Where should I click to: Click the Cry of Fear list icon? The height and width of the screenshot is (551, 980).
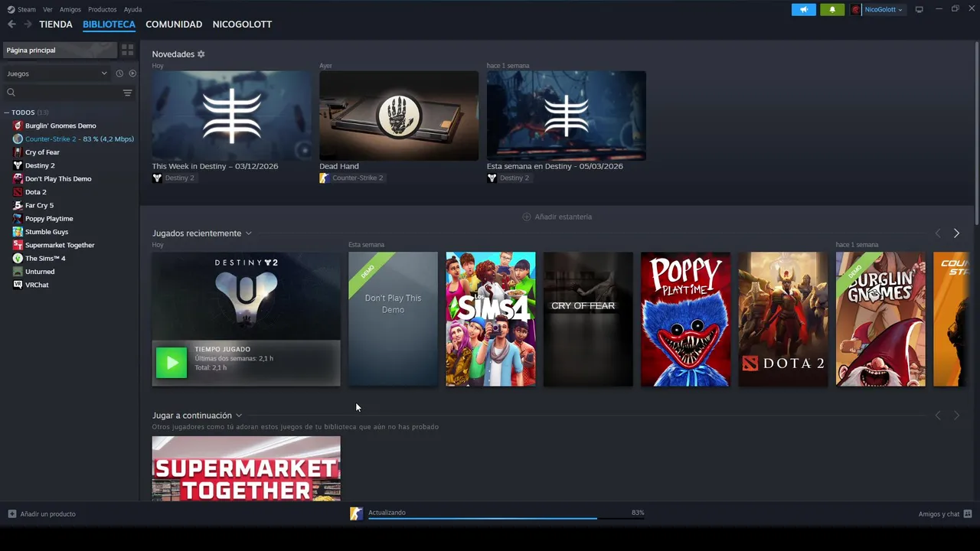(18, 152)
